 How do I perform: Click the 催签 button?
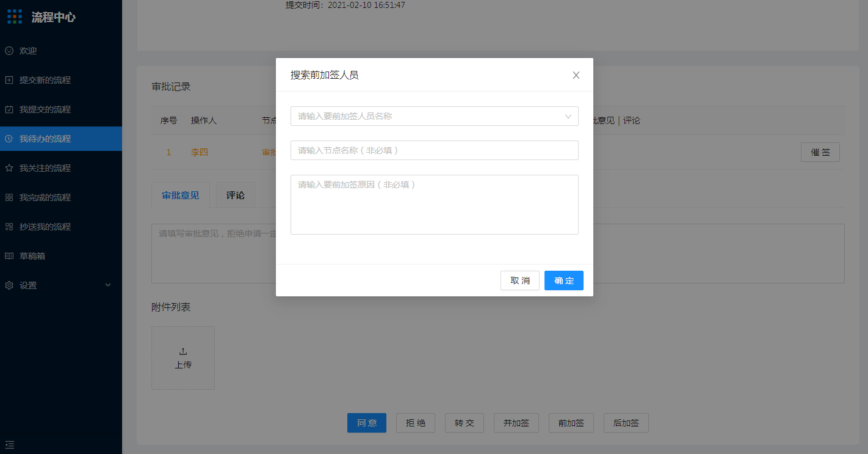point(820,152)
